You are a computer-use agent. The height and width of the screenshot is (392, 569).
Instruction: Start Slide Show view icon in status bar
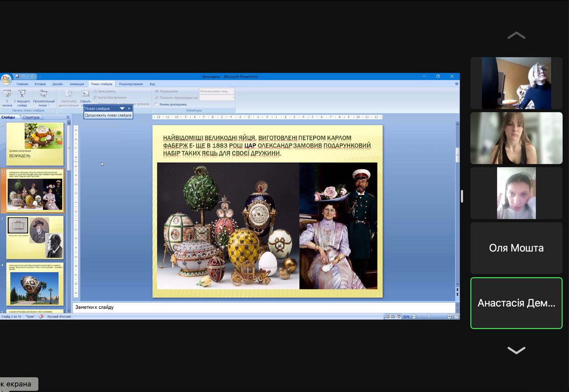click(398, 316)
